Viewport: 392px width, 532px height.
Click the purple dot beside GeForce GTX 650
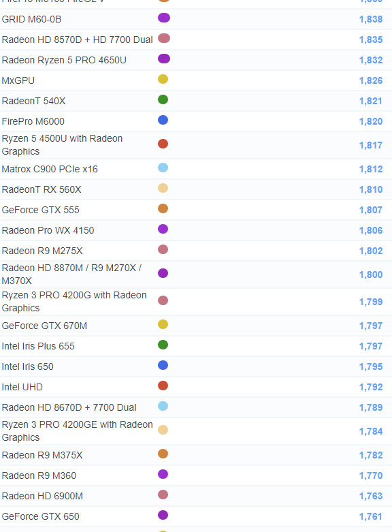[x=163, y=515]
